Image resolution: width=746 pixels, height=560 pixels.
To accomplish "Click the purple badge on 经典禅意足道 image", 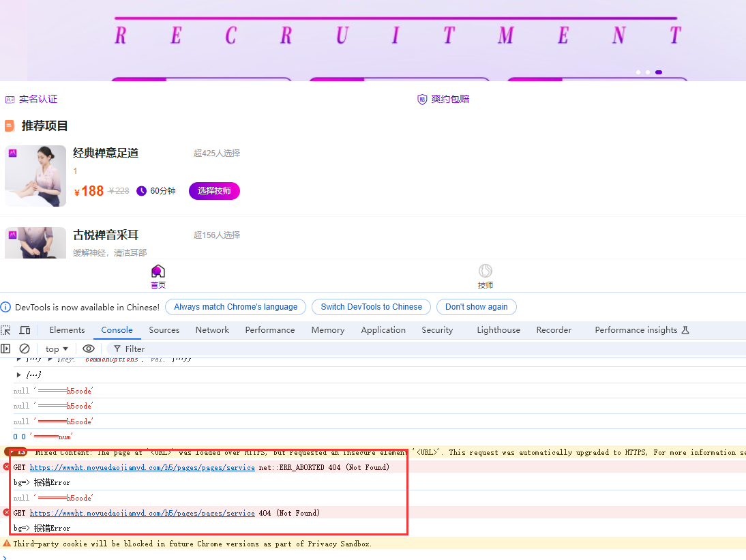I will (x=13, y=153).
